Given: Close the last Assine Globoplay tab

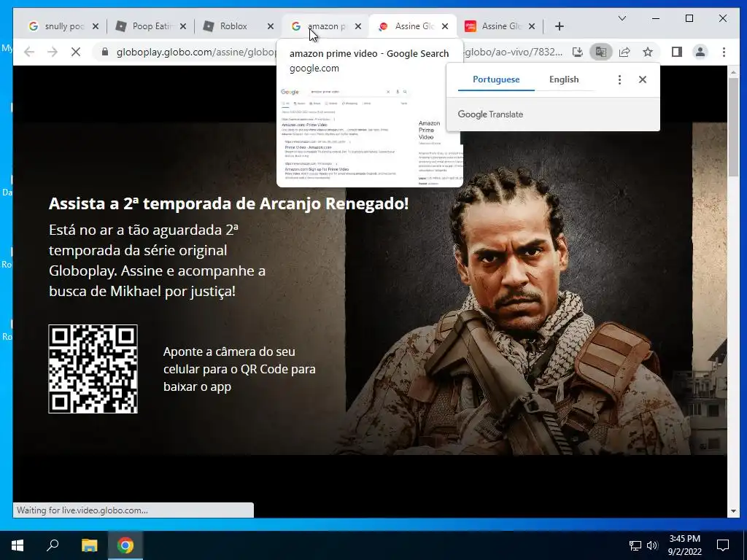Looking at the screenshot, I should pos(532,26).
